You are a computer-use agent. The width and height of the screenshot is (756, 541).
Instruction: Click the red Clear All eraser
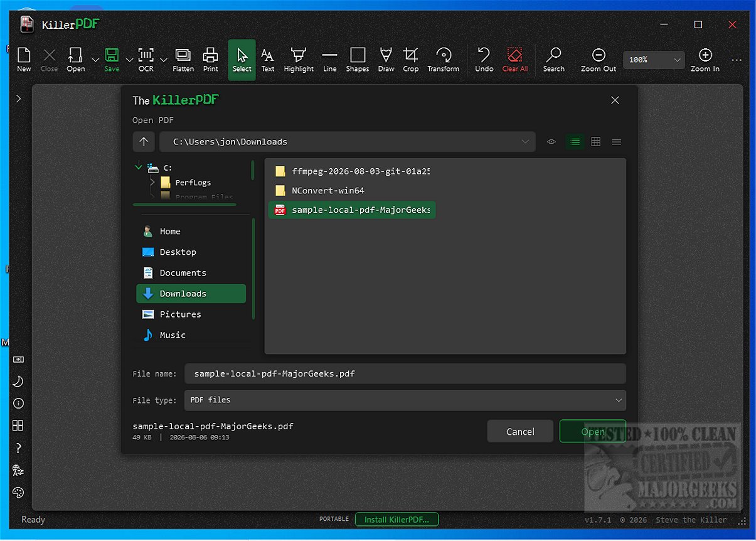point(515,60)
